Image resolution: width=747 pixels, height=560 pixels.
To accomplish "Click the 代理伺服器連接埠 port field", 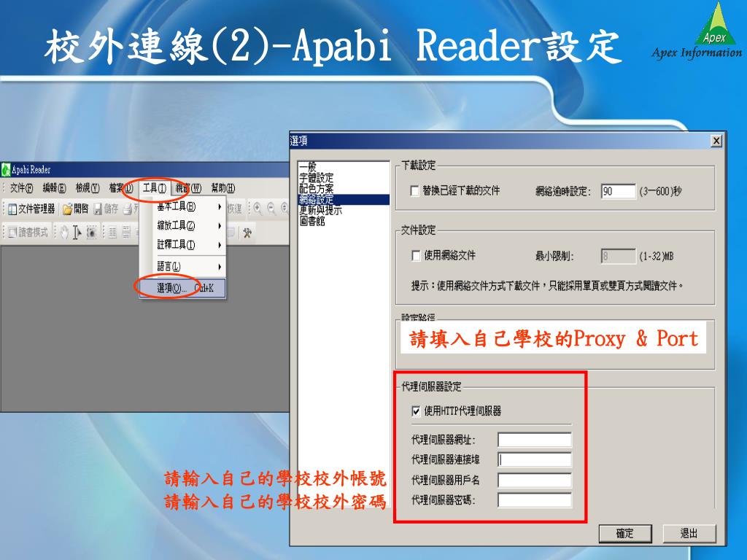I will (535, 460).
